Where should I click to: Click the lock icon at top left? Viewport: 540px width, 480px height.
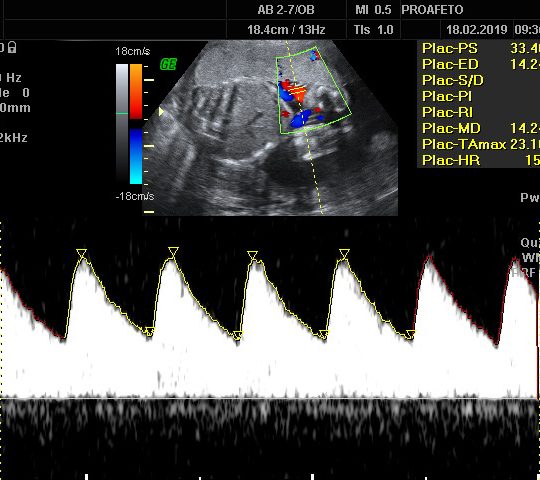(12, 47)
